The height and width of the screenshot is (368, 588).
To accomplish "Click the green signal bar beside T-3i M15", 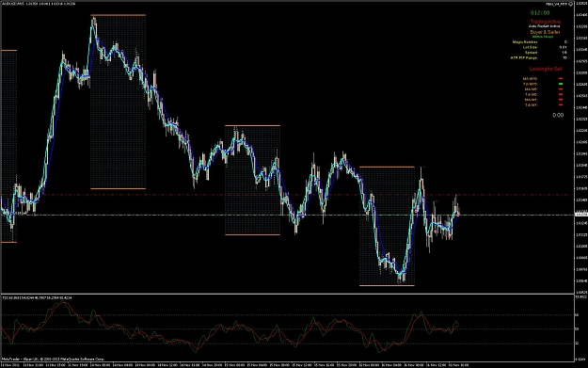I will click(561, 84).
